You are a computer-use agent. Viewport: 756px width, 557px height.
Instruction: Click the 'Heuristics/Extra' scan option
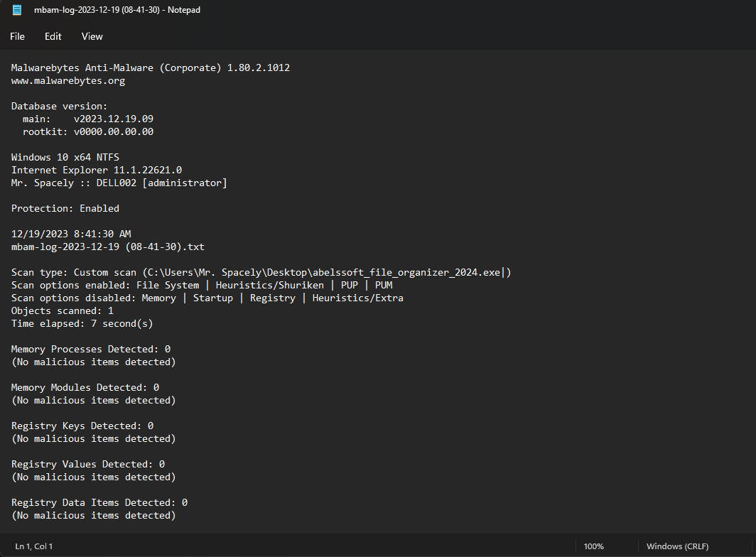(x=358, y=298)
